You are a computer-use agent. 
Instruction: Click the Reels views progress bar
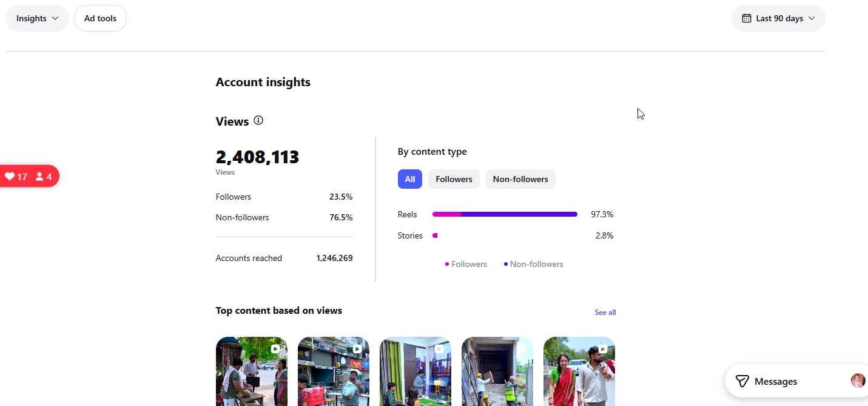point(505,214)
